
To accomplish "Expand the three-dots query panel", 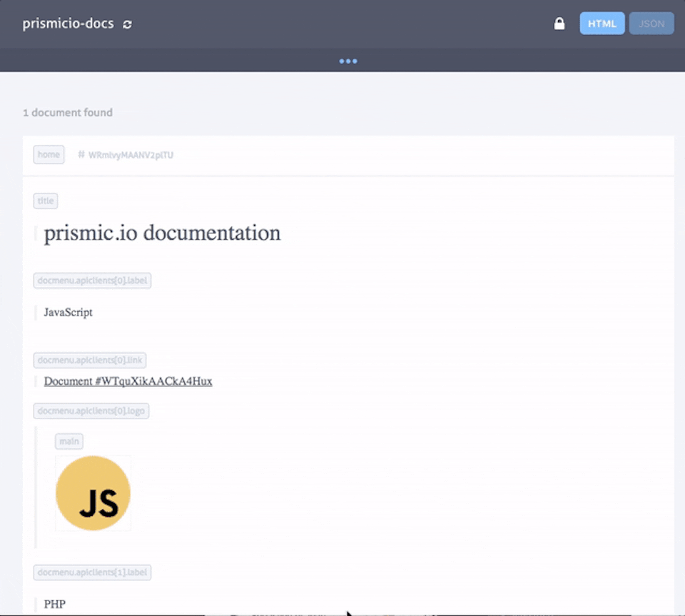I will click(348, 61).
